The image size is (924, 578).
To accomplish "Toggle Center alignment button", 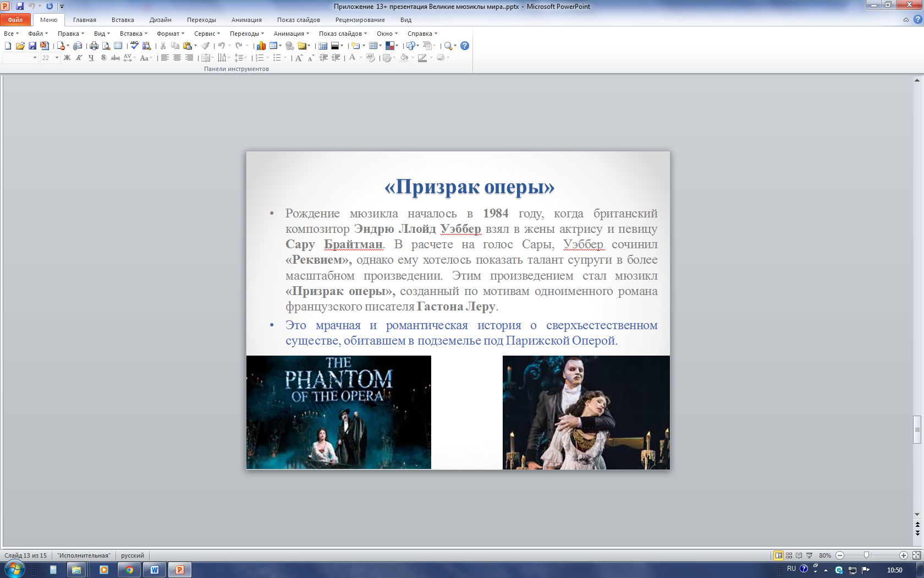I will click(177, 58).
